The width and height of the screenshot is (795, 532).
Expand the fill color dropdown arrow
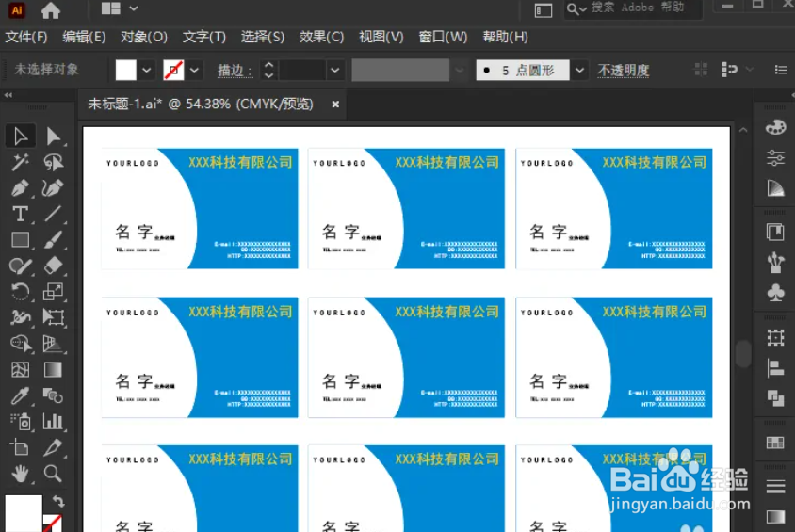tap(147, 70)
